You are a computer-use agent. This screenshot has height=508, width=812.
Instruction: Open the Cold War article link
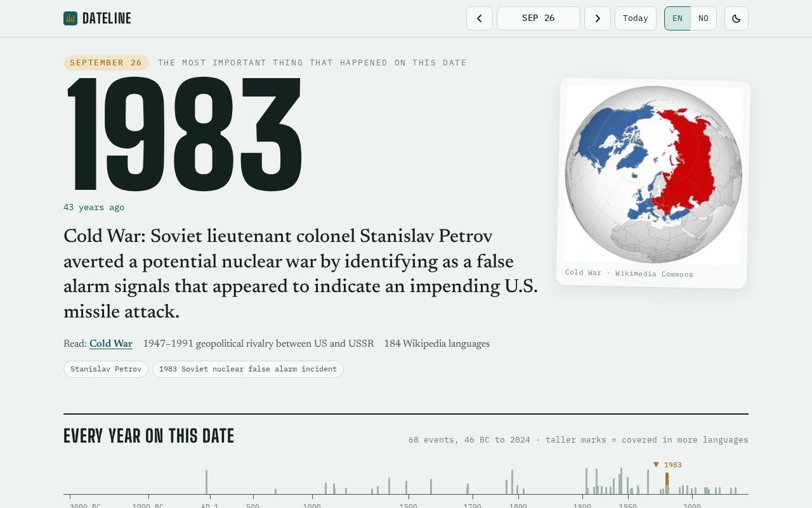coord(111,344)
